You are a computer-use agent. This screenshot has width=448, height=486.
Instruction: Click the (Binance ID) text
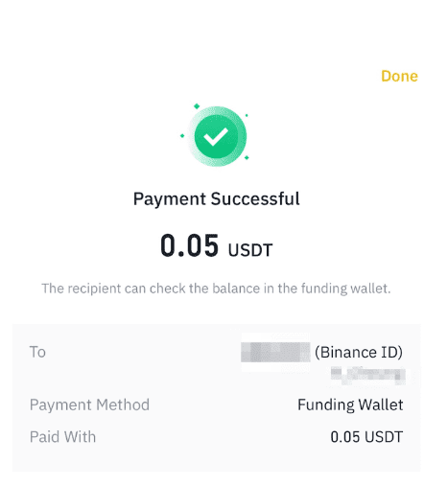(x=359, y=352)
